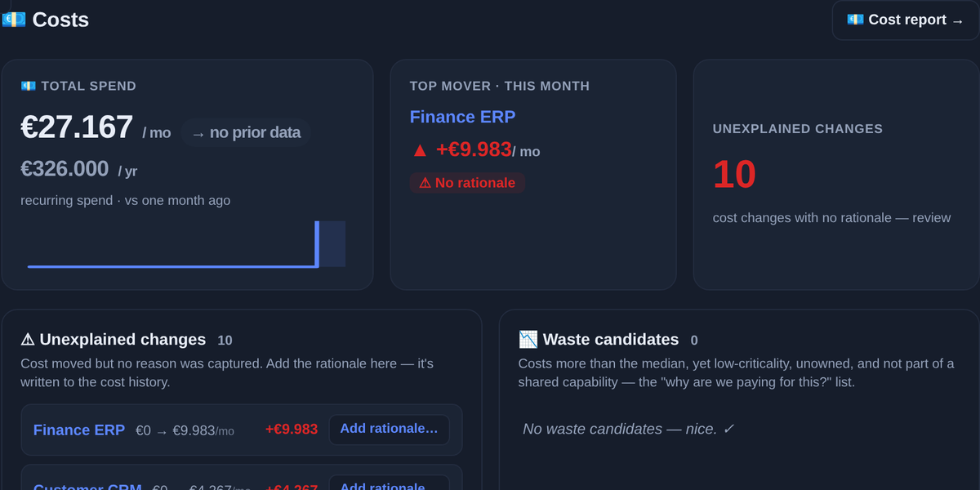The height and width of the screenshot is (490, 980).
Task: Click the Waste candidates section heading
Action: 611,340
